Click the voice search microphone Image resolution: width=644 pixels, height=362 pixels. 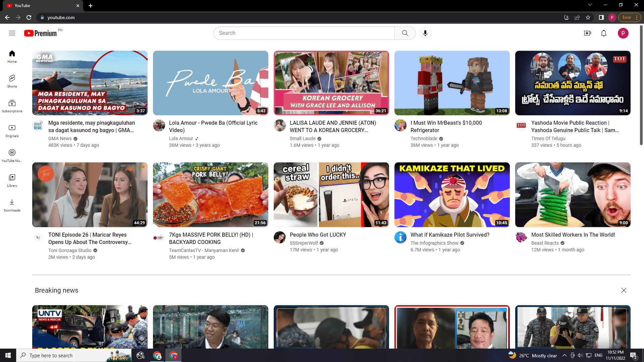point(425,33)
